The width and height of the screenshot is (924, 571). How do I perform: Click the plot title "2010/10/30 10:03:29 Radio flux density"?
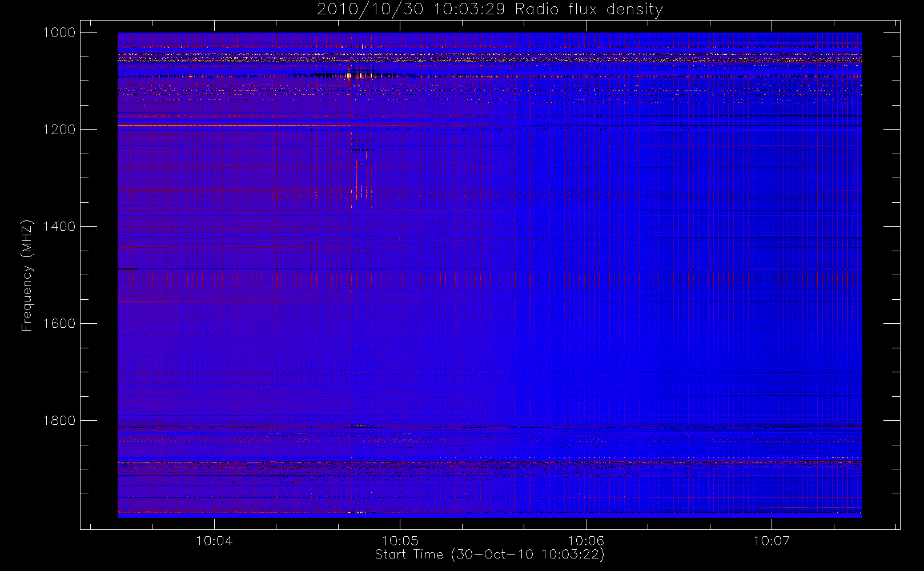489,10
